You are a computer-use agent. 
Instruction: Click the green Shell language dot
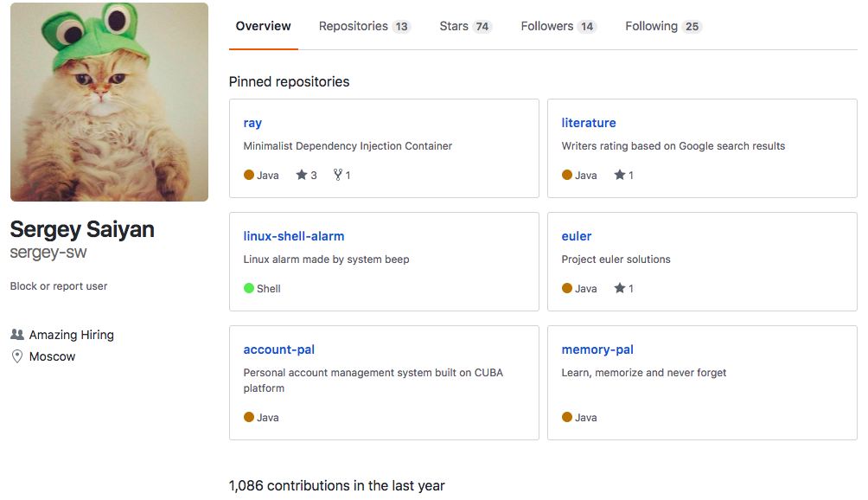click(x=249, y=288)
